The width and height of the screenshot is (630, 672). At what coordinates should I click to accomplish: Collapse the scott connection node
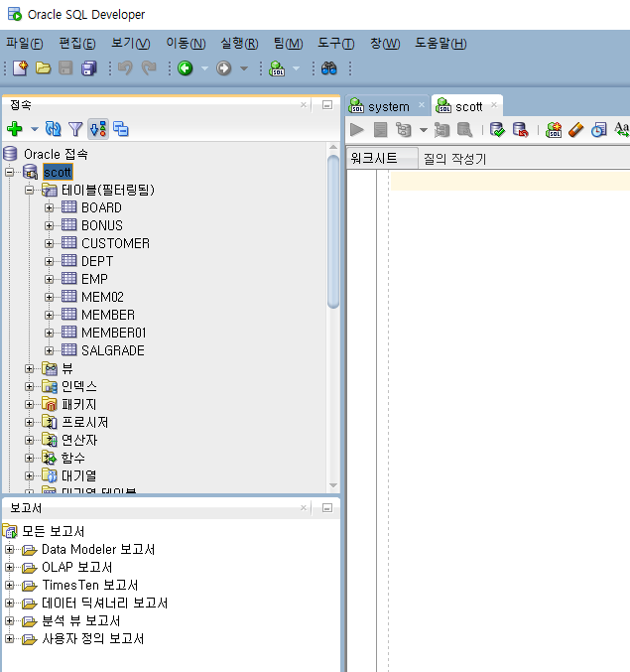click(9, 173)
